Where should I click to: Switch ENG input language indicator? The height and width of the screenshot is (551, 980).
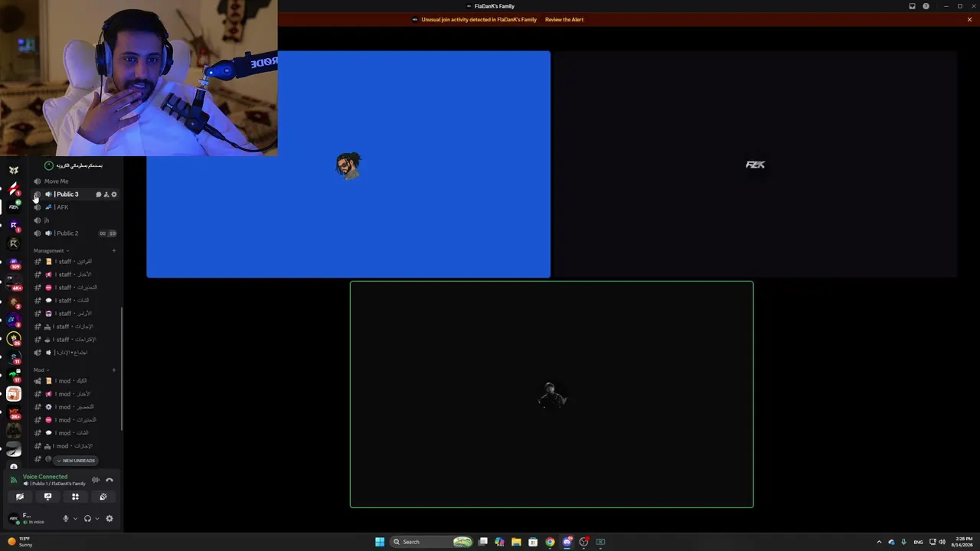pos(918,542)
